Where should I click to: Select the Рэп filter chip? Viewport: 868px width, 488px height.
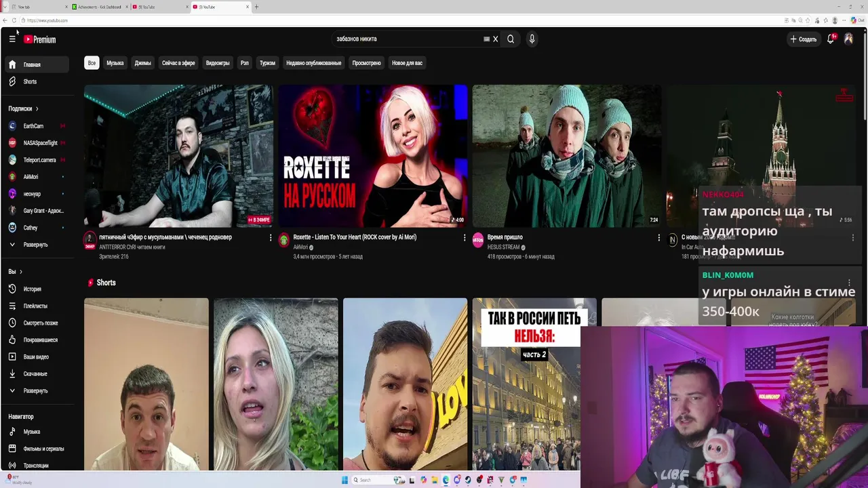[x=244, y=63]
